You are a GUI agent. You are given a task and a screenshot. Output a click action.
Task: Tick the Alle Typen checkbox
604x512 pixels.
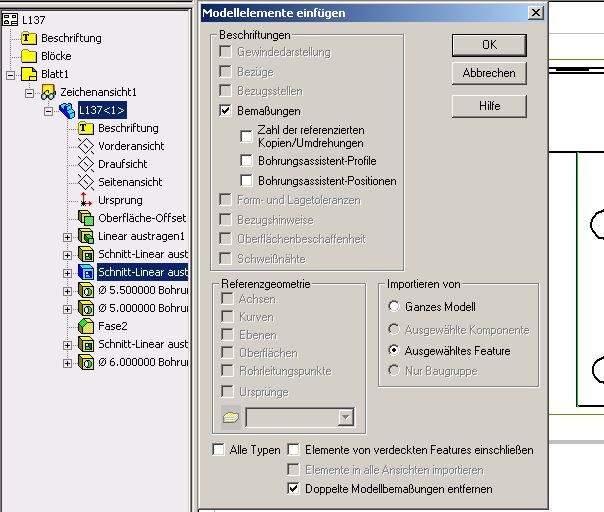[218, 450]
